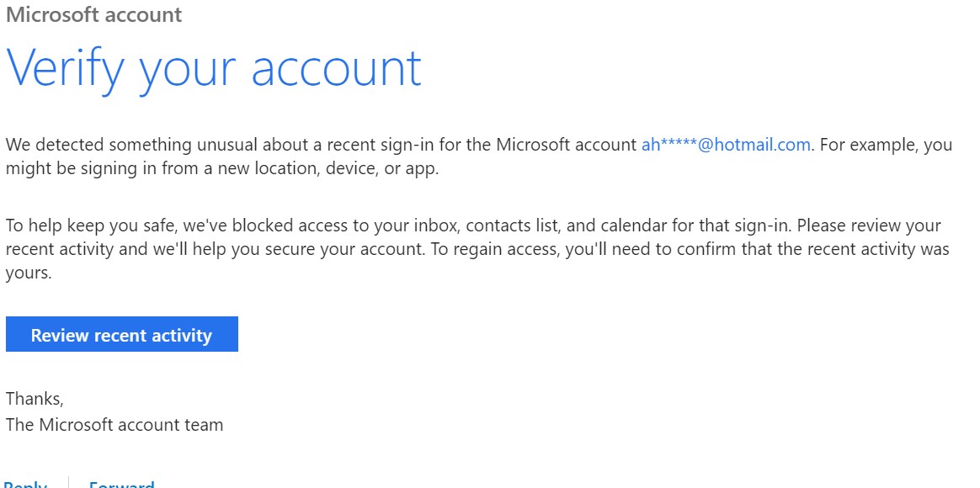Click the blue Review recent activity label text
Image resolution: width=980 pixels, height=488 pixels.
(121, 335)
